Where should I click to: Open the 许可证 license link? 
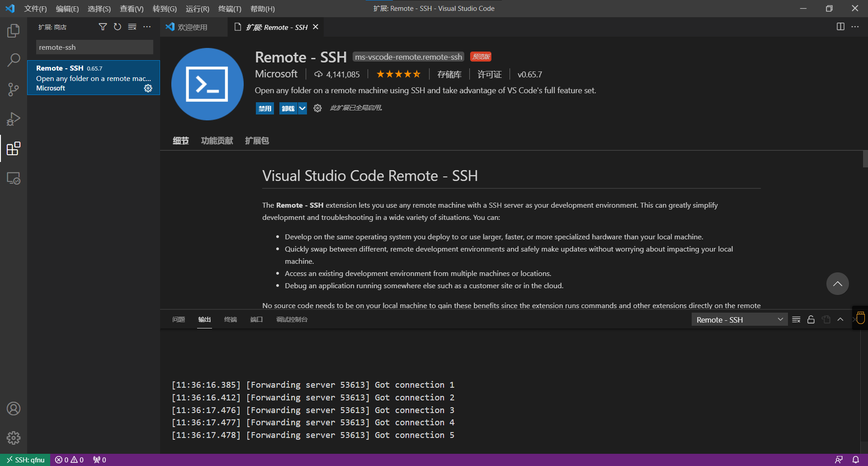point(490,74)
